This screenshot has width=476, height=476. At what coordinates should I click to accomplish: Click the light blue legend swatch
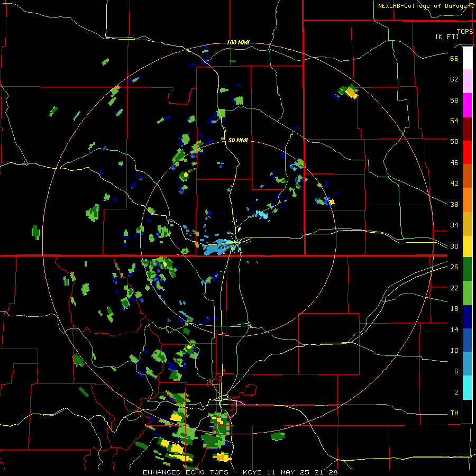point(467,364)
